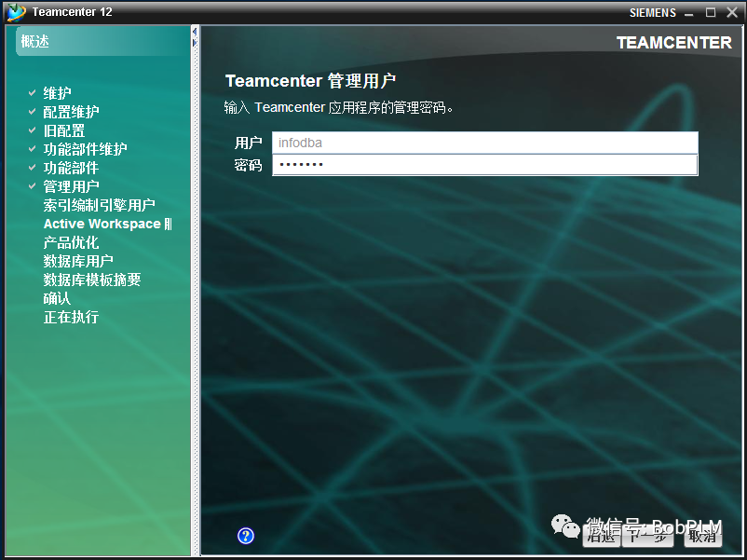Select the 数据库用户 step in the sidebar

[78, 261]
